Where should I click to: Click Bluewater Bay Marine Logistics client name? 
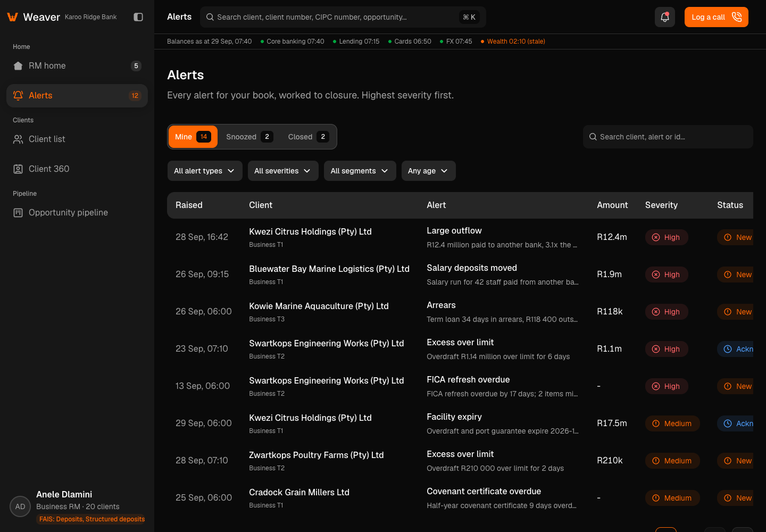click(x=329, y=269)
